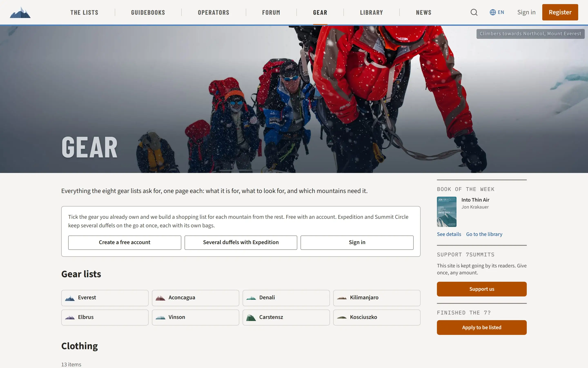Open the EN language selector
This screenshot has width=588, height=368.
(497, 12)
